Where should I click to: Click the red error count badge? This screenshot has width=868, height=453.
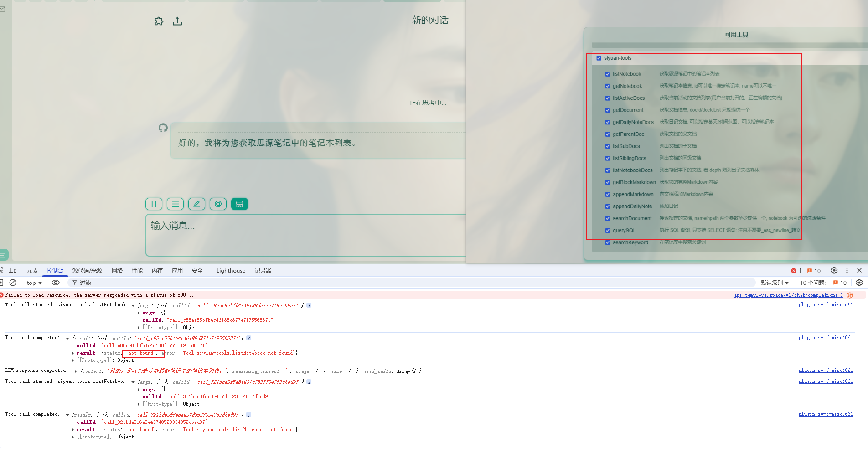click(x=796, y=271)
